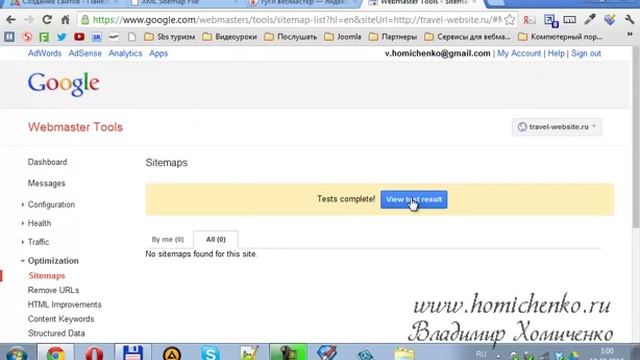
Task: Open Skype from the taskbar
Action: pos(210,353)
